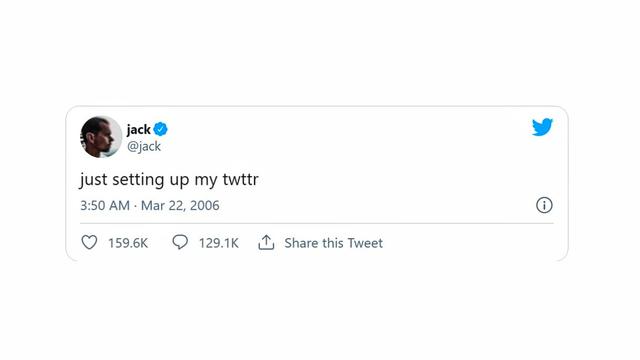The width and height of the screenshot is (640, 360).
Task: Open jack's profile picture
Action: tap(101, 137)
